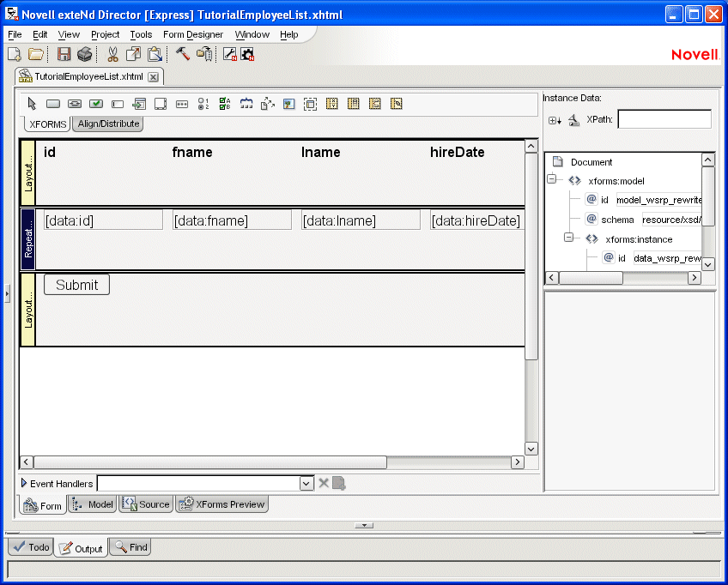Click the New document icon

pos(15,54)
